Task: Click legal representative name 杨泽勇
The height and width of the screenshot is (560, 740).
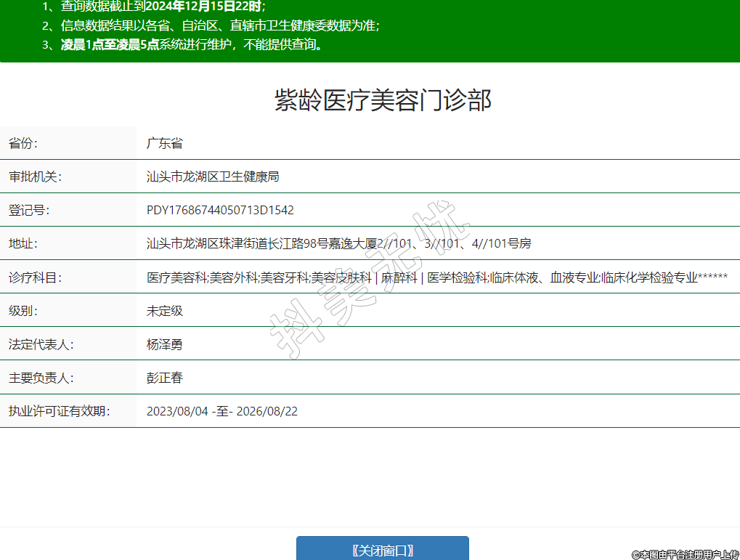Action: coord(165,344)
